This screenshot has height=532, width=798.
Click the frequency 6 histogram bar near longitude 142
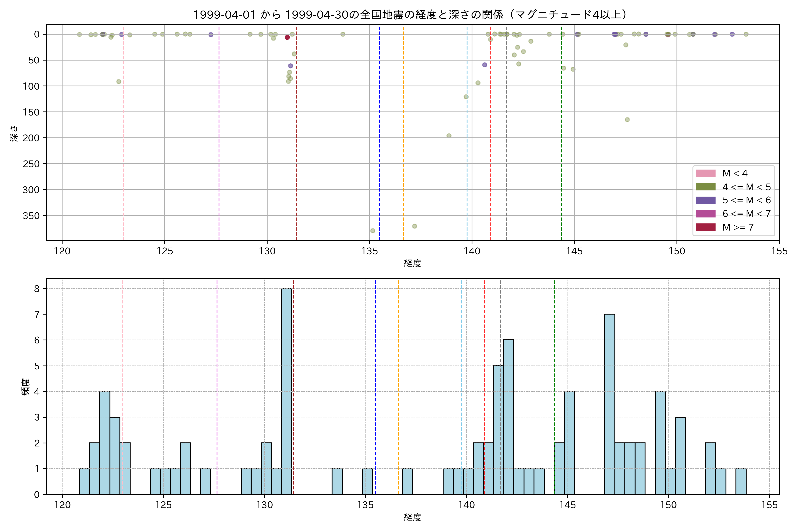click(x=509, y=417)
